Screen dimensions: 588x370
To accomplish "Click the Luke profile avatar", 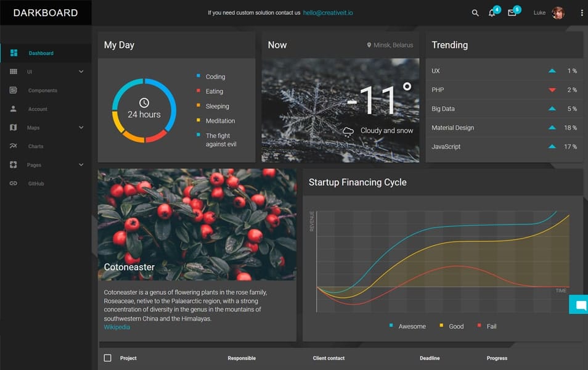I will (558, 12).
